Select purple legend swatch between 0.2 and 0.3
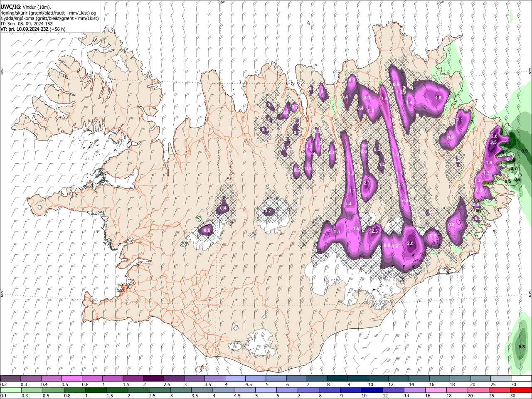This screenshot has height=399, width=532. (11, 379)
